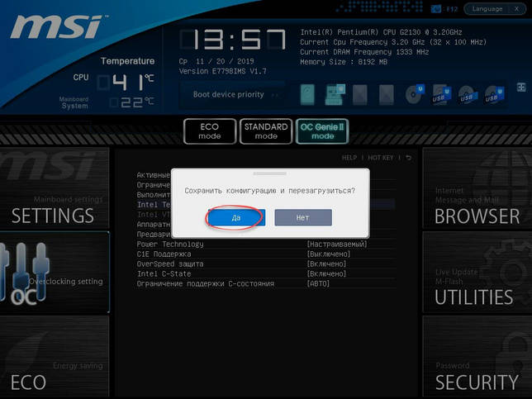Change C-state limit value [АВТО]
This screenshot has height=399, width=532.
[318, 283]
